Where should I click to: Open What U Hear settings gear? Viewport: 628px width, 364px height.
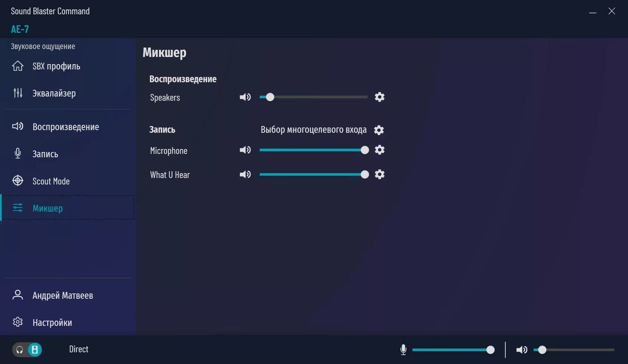[380, 174]
